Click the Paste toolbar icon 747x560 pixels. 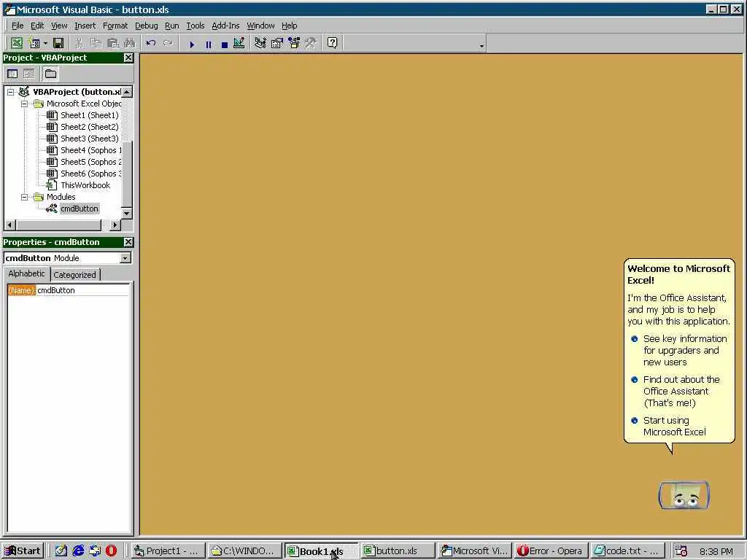pyautogui.click(x=113, y=43)
